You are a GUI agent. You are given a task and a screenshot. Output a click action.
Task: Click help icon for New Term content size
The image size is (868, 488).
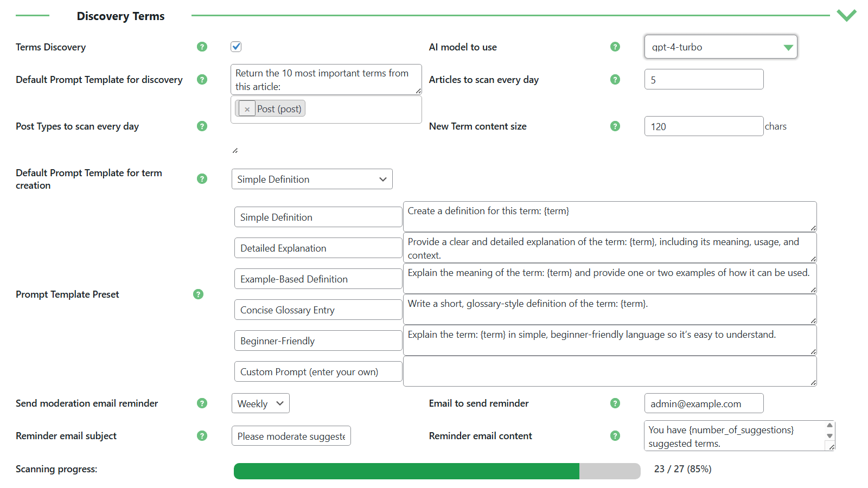coord(615,126)
